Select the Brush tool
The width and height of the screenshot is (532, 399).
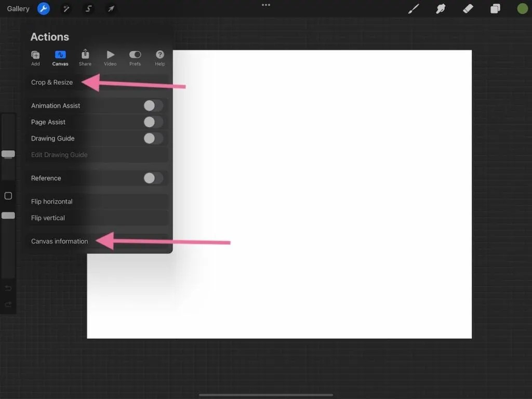414,8
